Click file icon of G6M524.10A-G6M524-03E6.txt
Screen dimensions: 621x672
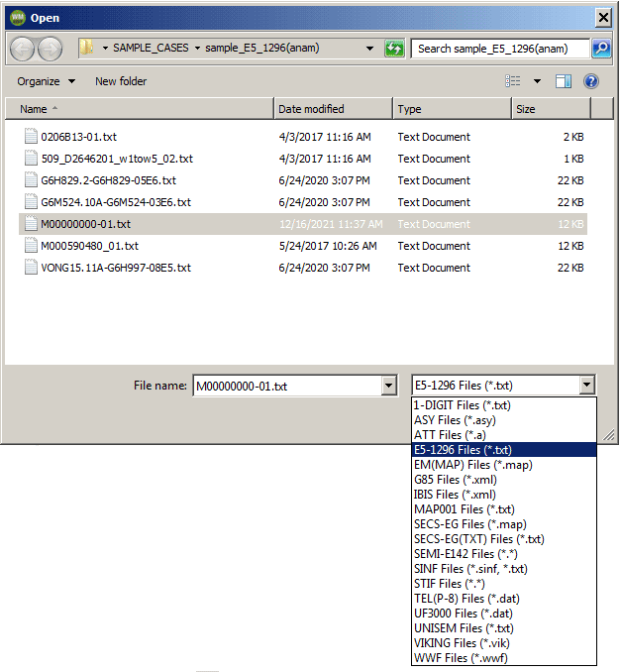pos(31,202)
